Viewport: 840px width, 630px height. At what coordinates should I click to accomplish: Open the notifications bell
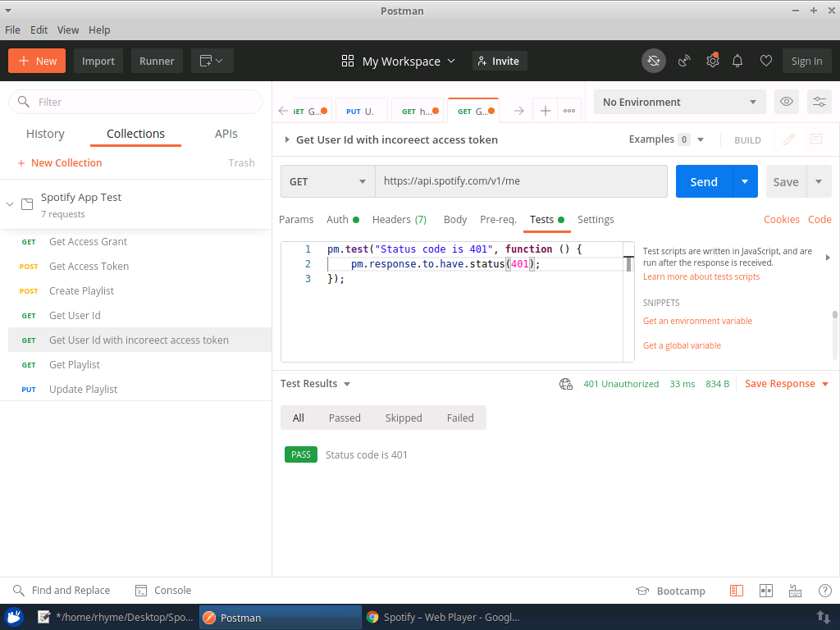(x=737, y=61)
